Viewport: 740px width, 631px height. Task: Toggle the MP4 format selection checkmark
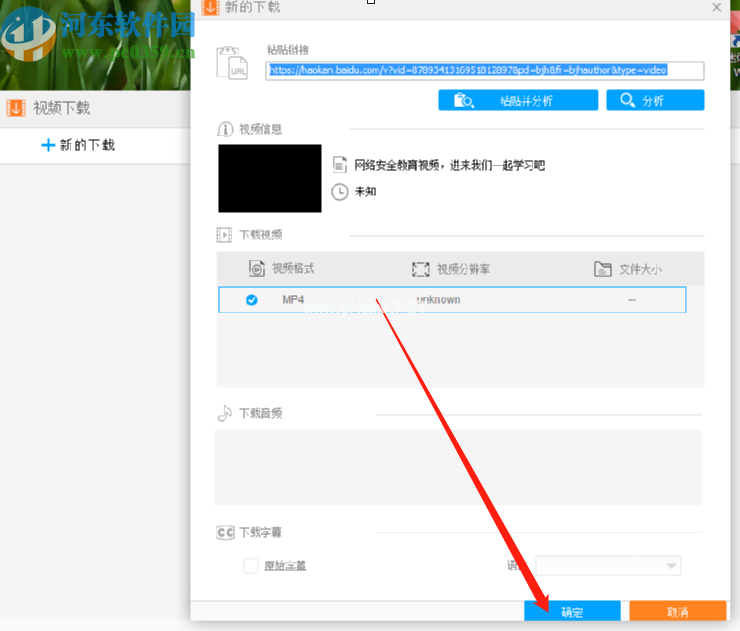tap(252, 300)
